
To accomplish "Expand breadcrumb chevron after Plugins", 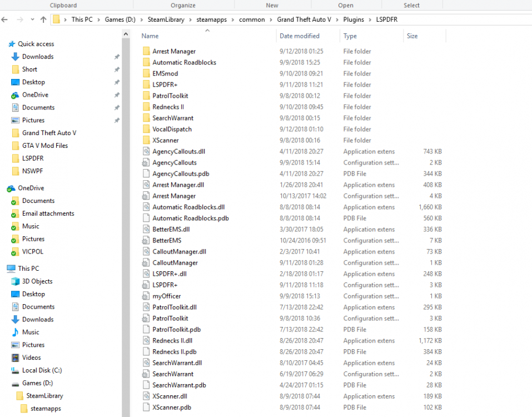I will (370, 19).
